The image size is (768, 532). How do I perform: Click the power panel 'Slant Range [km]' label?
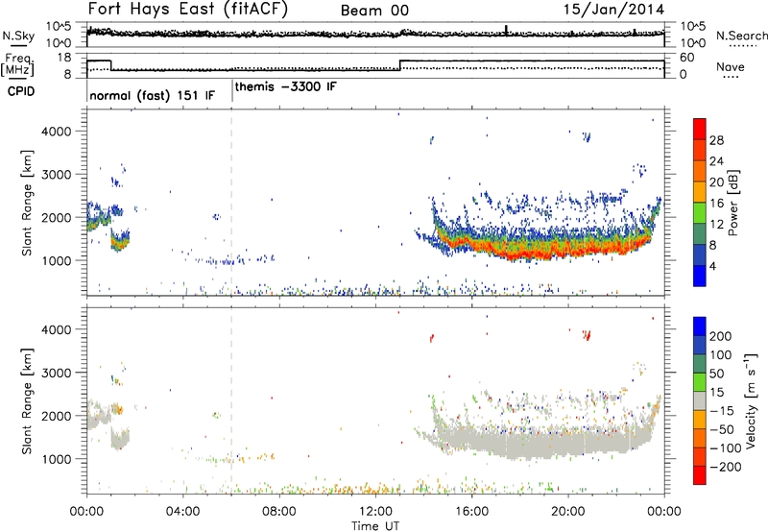pos(27,203)
